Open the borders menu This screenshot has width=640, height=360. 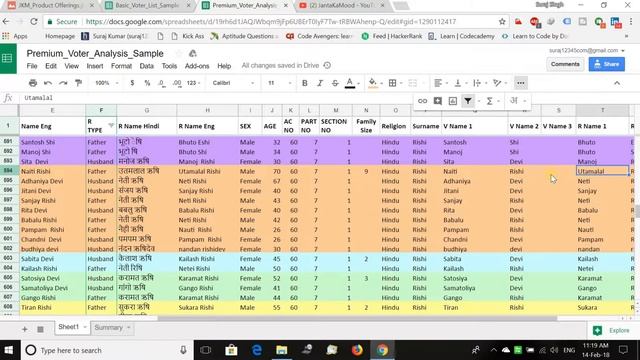tap(393, 83)
